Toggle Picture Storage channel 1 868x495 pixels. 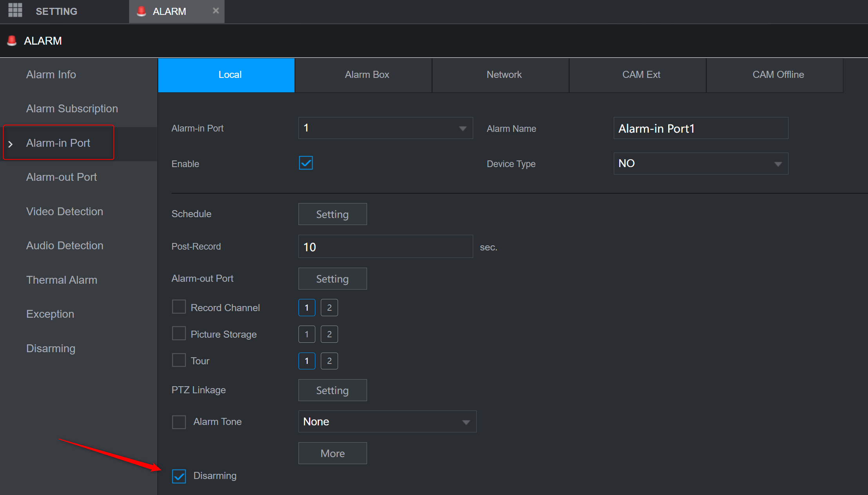point(307,334)
